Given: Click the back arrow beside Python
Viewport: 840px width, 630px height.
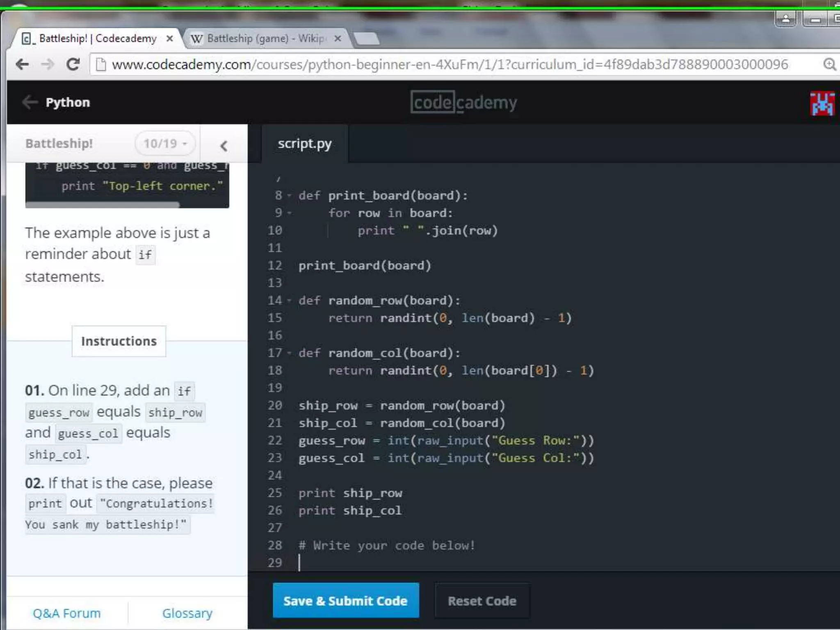Looking at the screenshot, I should click(x=30, y=102).
